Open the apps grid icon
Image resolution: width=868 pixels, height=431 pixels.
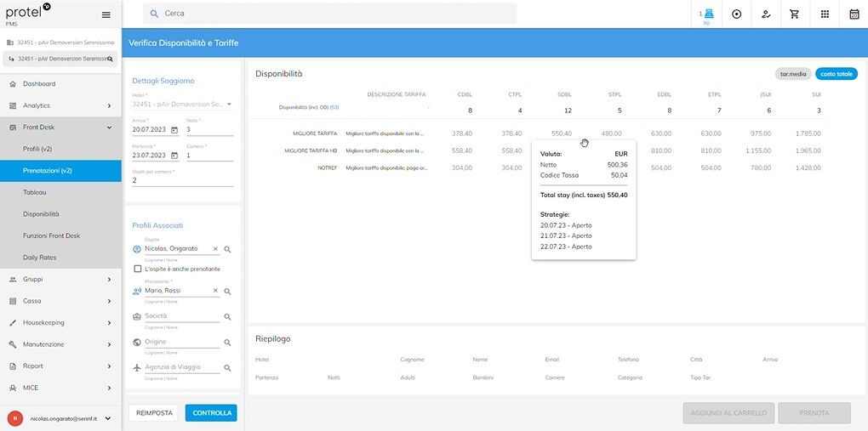pos(825,14)
